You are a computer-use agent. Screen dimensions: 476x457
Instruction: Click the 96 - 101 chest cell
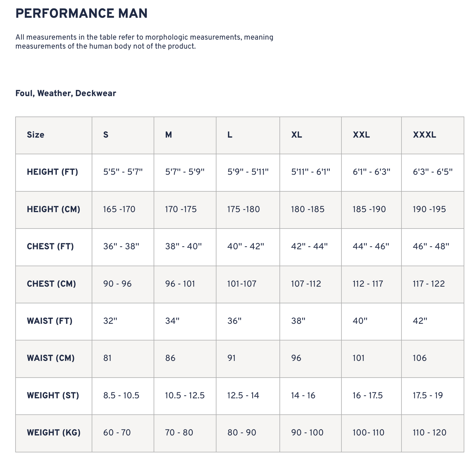(x=180, y=284)
